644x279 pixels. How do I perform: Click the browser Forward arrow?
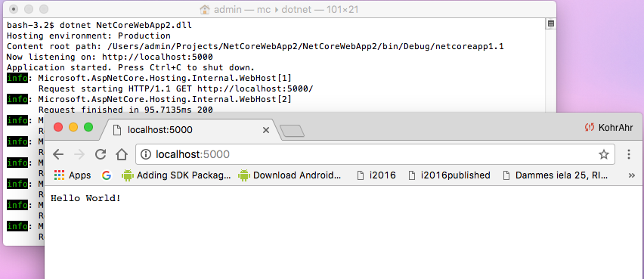coord(79,154)
